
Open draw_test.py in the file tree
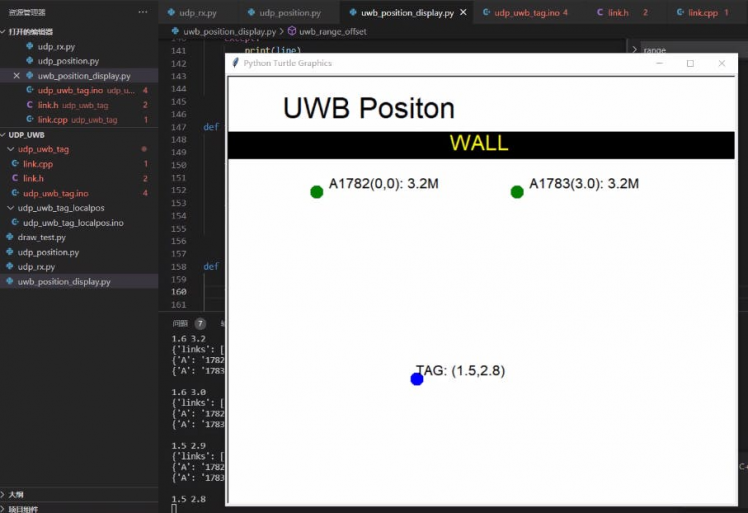click(x=42, y=237)
